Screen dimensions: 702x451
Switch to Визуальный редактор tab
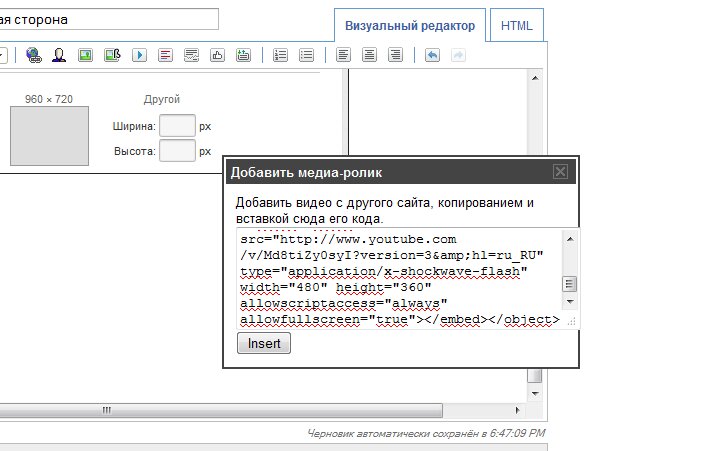[x=410, y=26]
